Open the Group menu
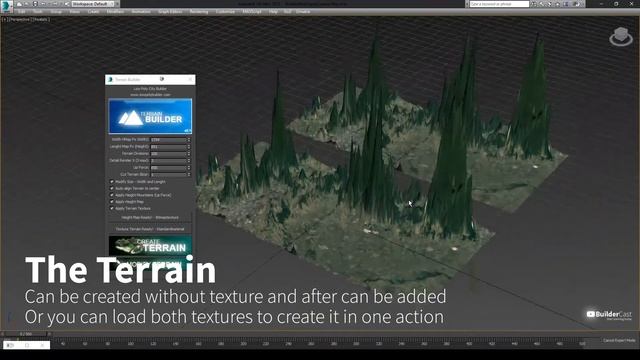The width and height of the screenshot is (640, 360). [x=56, y=12]
